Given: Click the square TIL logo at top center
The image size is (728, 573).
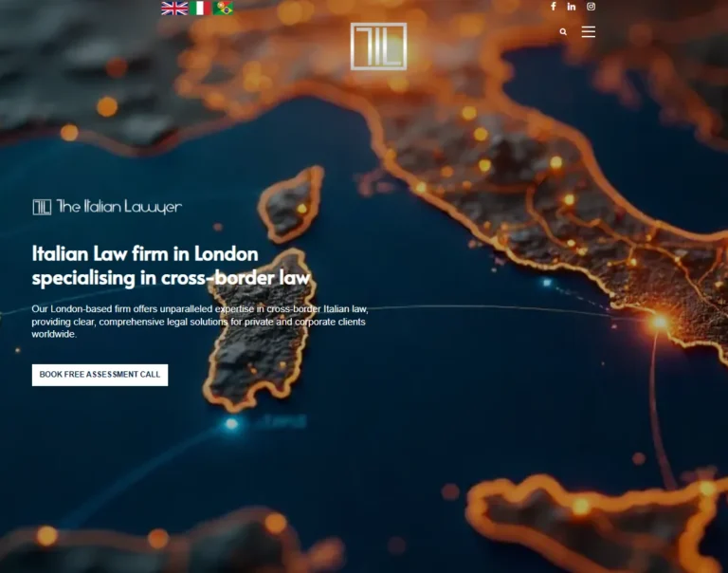Looking at the screenshot, I should tap(378, 46).
